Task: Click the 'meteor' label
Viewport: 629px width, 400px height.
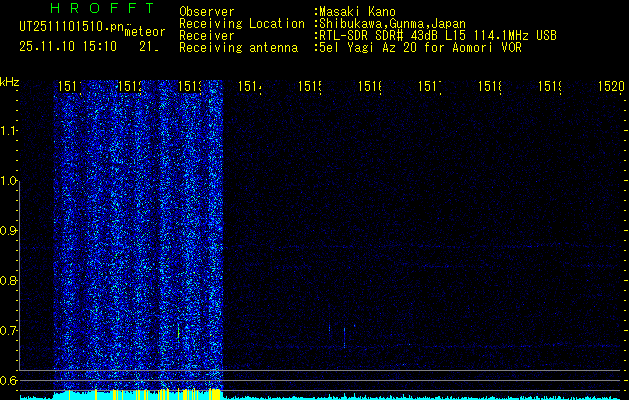Action: click(145, 32)
